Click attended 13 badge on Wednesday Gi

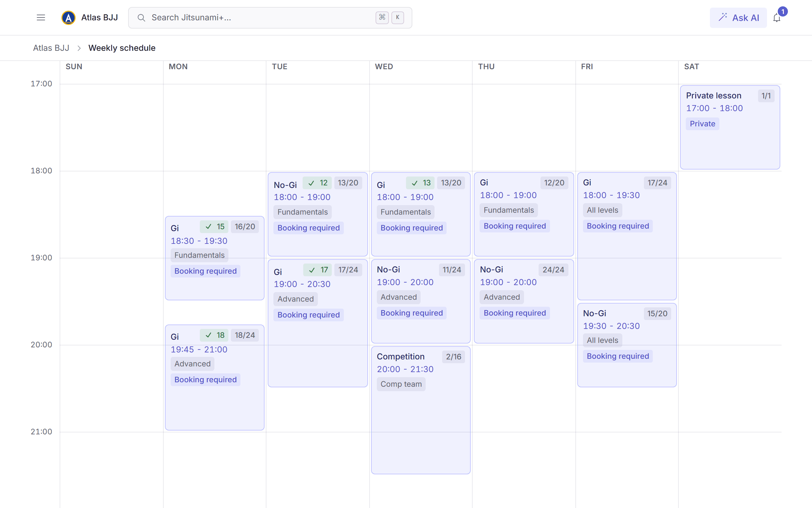click(420, 183)
